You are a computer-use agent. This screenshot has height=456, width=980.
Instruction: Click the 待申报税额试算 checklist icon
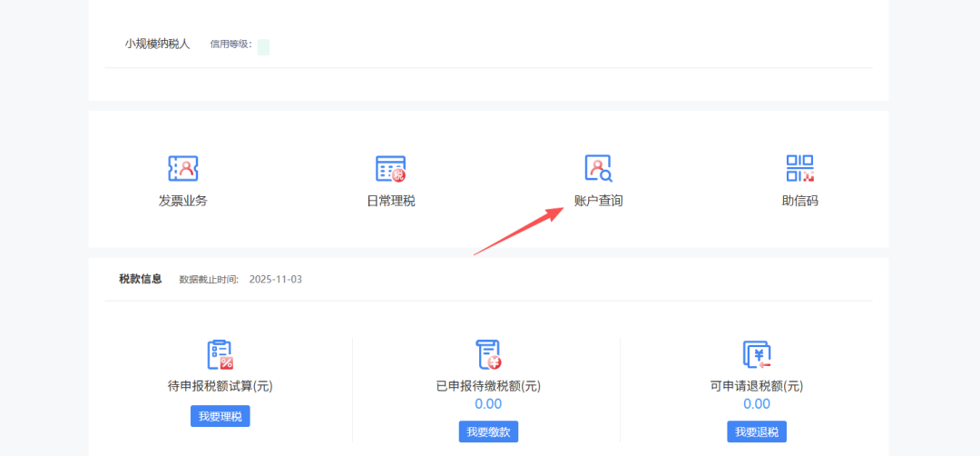(x=220, y=354)
